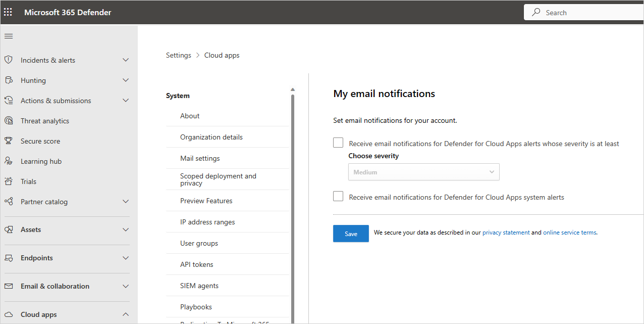Switch to the API tokens page
644x324 pixels.
click(196, 264)
